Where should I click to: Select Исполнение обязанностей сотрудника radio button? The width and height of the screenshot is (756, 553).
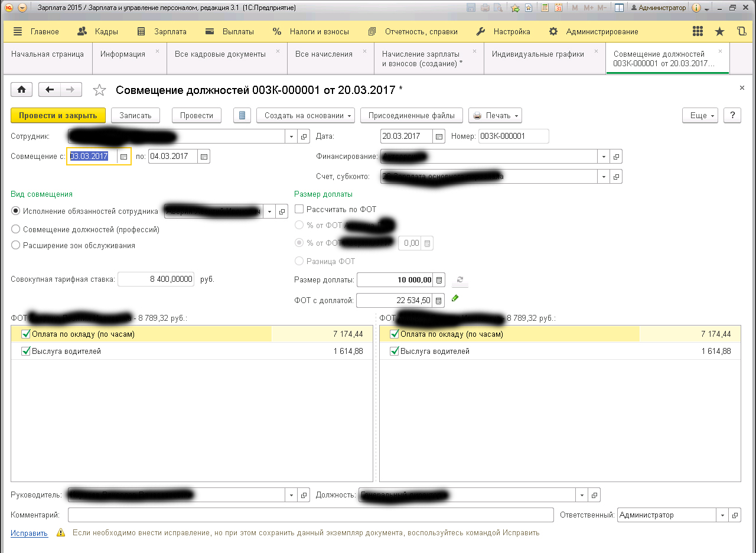click(16, 212)
